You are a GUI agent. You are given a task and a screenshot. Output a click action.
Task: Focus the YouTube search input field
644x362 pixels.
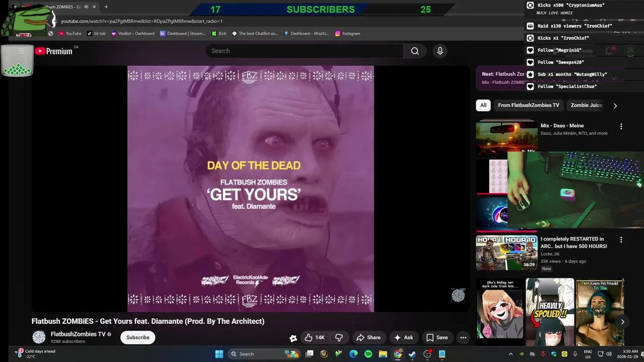click(304, 51)
